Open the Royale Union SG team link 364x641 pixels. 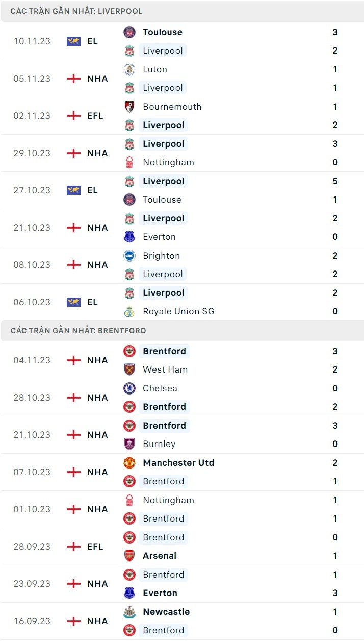click(x=178, y=311)
